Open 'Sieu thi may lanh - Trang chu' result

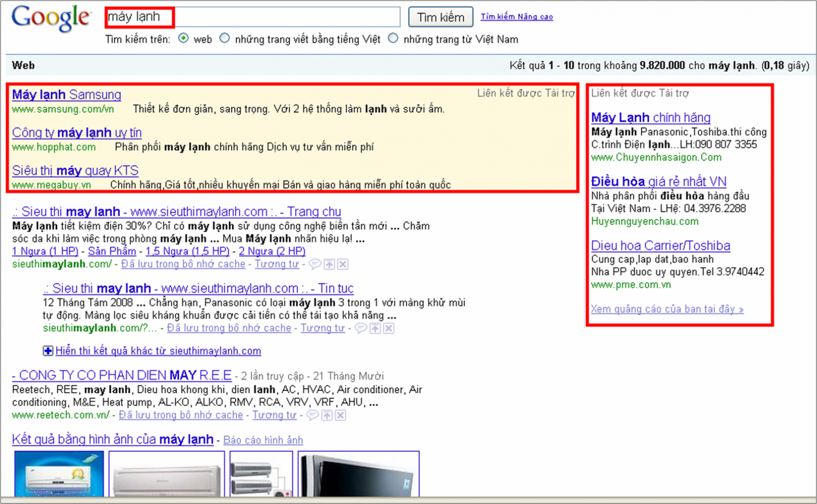pyautogui.click(x=176, y=212)
